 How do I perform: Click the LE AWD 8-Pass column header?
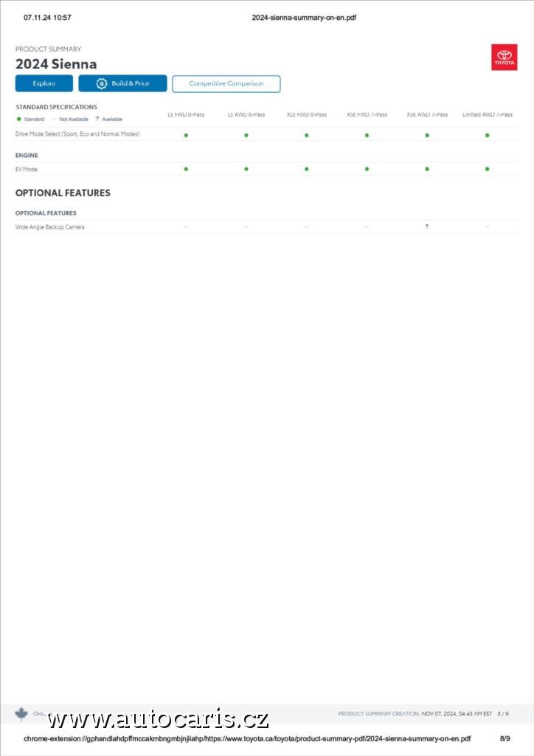click(246, 115)
